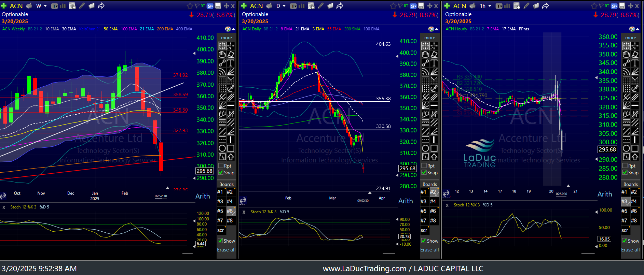Click 'Erase all' in hourly chart
644x275 pixels.
point(630,250)
